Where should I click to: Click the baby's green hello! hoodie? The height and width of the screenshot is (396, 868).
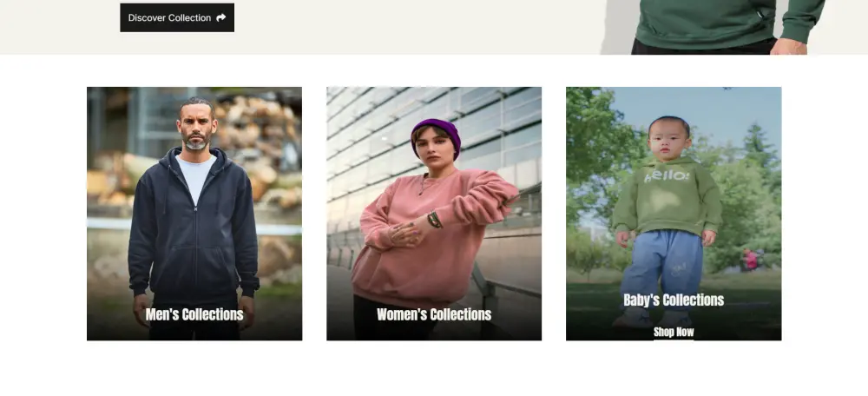click(x=667, y=195)
